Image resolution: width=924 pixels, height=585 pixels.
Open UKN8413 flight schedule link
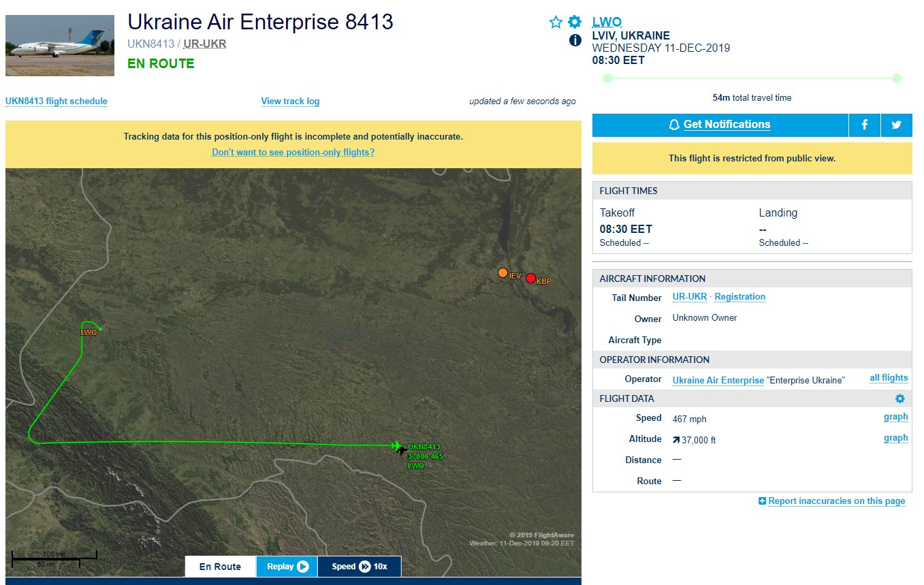pos(57,101)
